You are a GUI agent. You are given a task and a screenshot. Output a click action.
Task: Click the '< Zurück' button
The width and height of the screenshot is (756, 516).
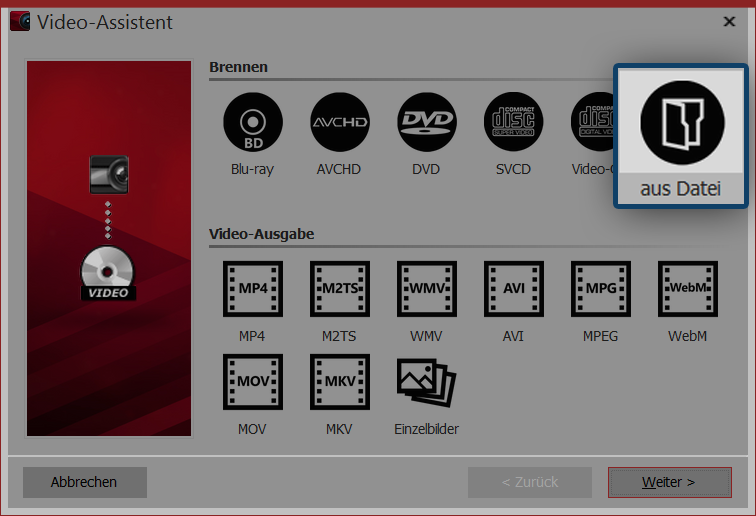click(x=530, y=482)
